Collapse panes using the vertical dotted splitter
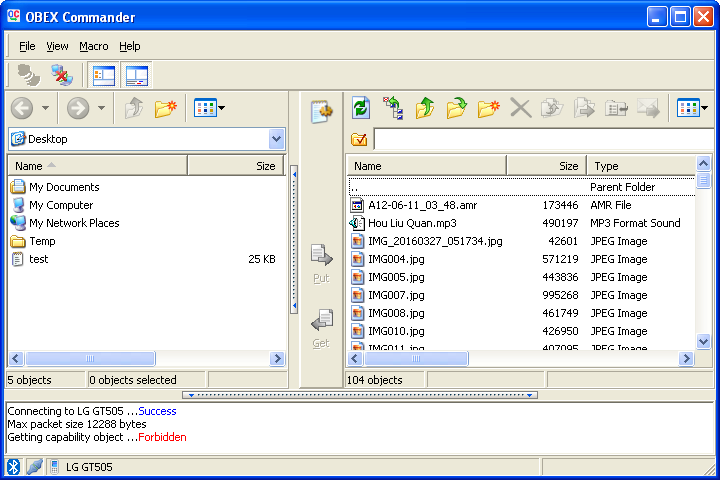Viewport: 720px width, 480px height. click(294, 240)
